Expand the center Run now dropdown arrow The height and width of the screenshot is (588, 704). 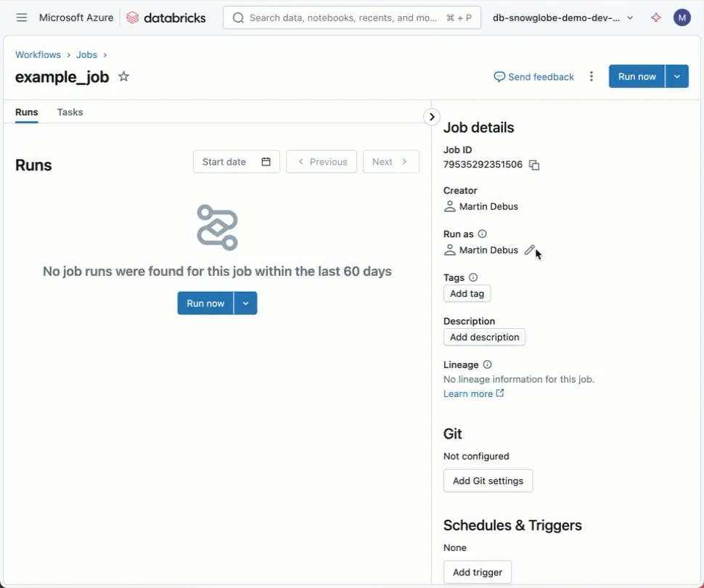pyautogui.click(x=245, y=303)
